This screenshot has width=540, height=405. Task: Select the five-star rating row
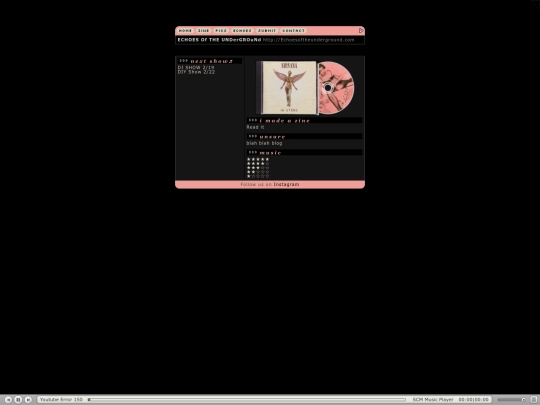[x=258, y=159]
